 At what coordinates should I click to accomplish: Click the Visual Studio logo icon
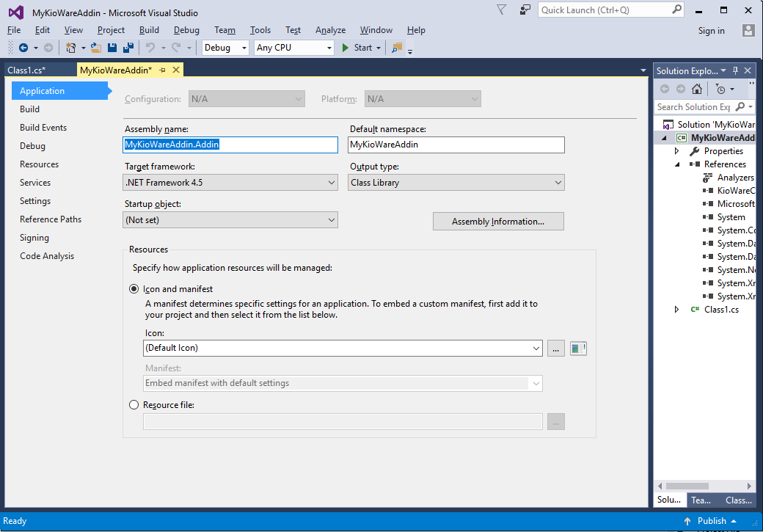16,12
